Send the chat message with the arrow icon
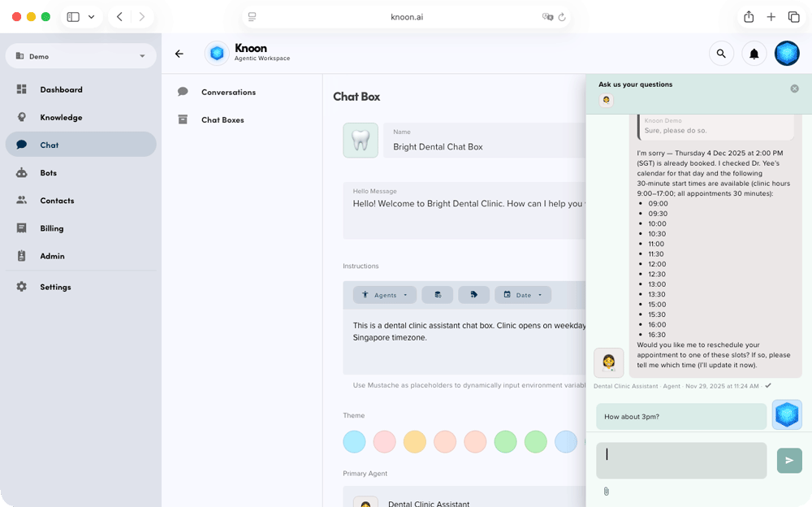The width and height of the screenshot is (812, 507). coord(788,461)
